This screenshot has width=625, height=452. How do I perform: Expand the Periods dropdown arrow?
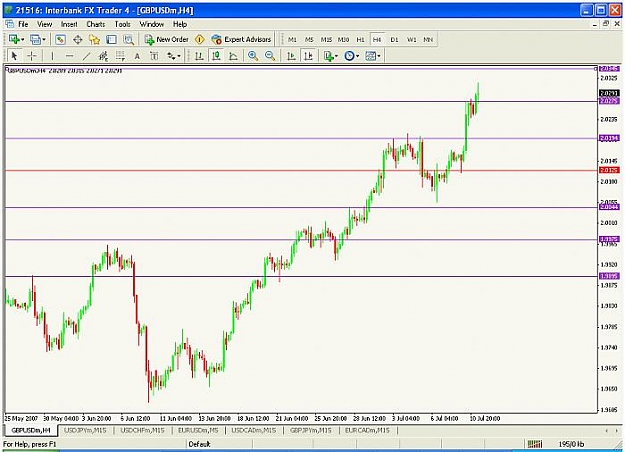coord(357,56)
